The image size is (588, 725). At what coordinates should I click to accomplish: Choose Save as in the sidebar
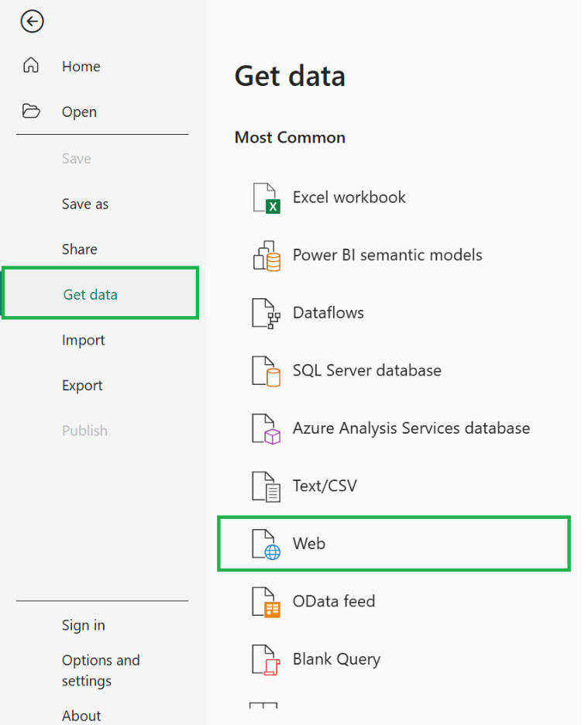coord(85,204)
